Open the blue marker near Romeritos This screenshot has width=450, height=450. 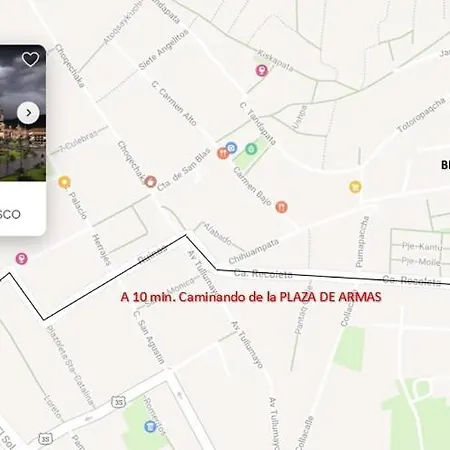[x=150, y=426]
